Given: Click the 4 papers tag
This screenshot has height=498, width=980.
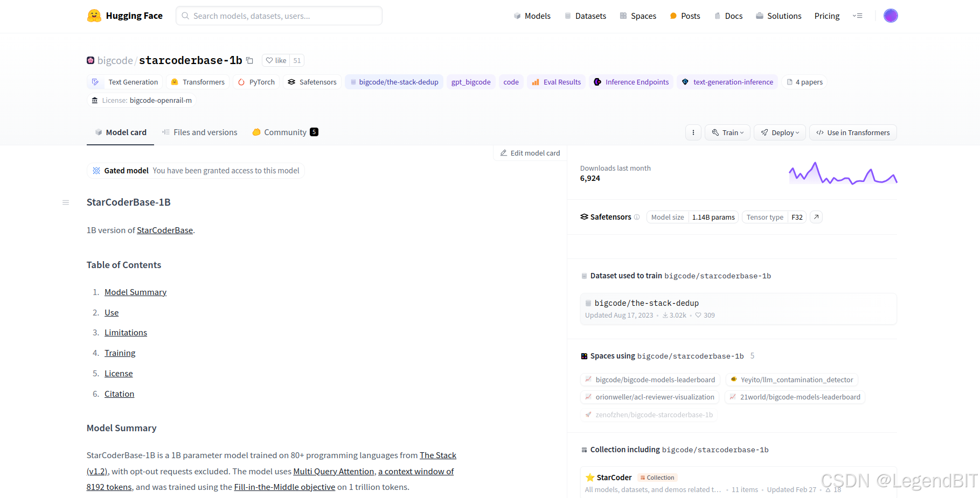Looking at the screenshot, I should (x=804, y=82).
